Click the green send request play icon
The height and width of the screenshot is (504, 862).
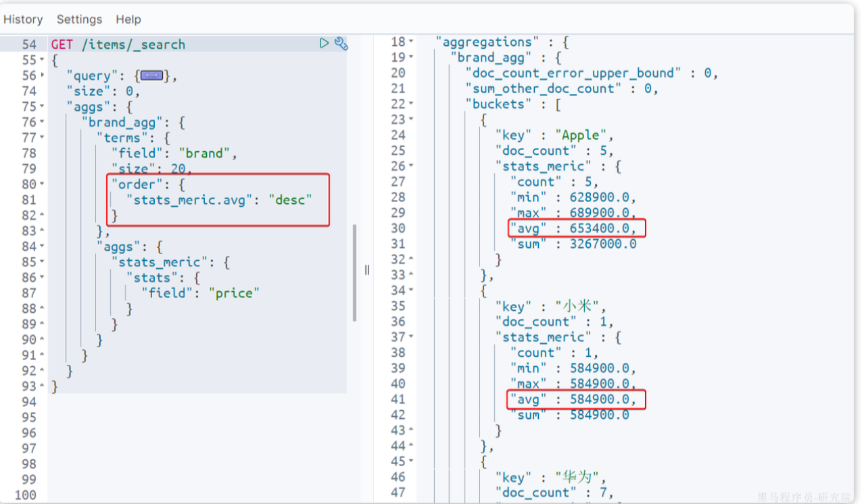[324, 43]
